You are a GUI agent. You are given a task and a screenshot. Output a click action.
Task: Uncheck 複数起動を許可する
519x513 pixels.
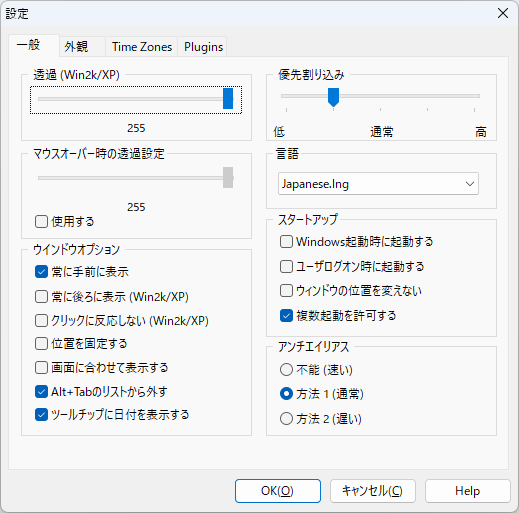(286, 315)
